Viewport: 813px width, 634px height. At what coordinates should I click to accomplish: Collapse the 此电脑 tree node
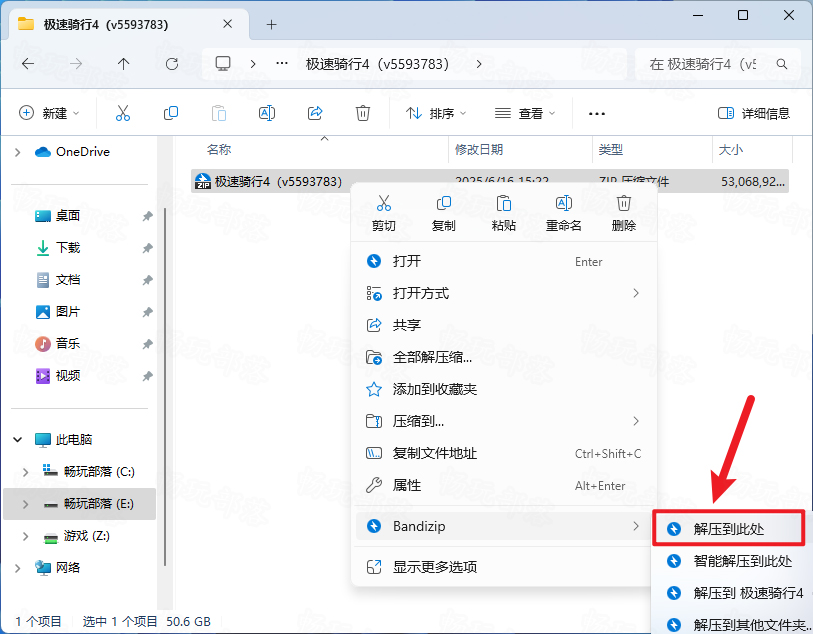click(x=18, y=440)
